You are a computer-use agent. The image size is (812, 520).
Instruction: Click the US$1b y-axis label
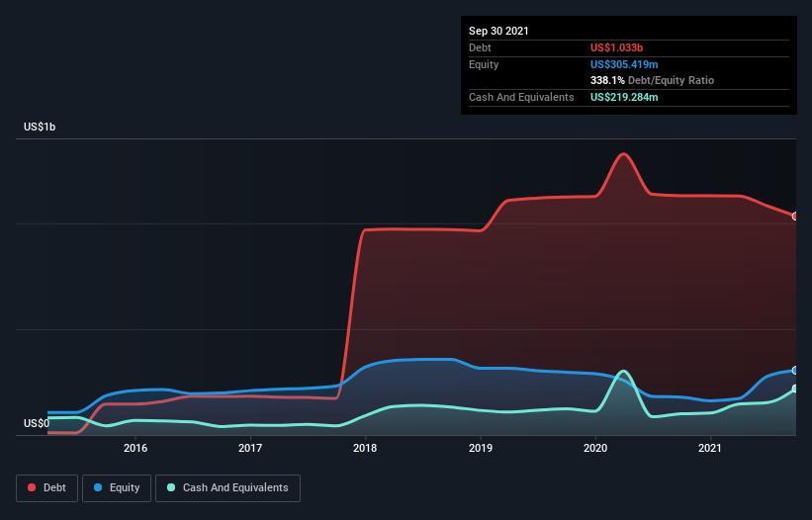point(40,127)
